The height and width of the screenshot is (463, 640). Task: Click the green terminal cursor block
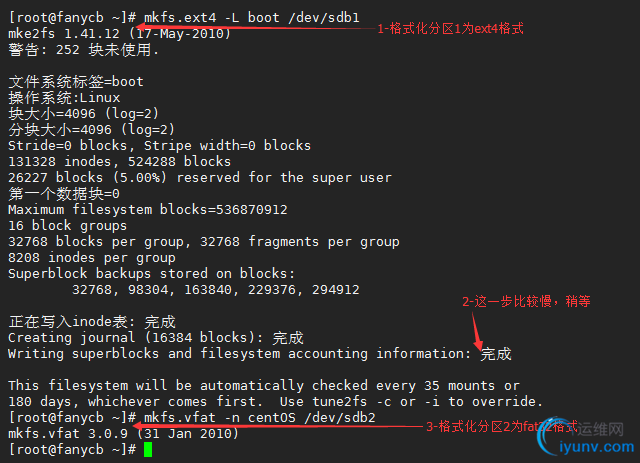tap(148, 450)
